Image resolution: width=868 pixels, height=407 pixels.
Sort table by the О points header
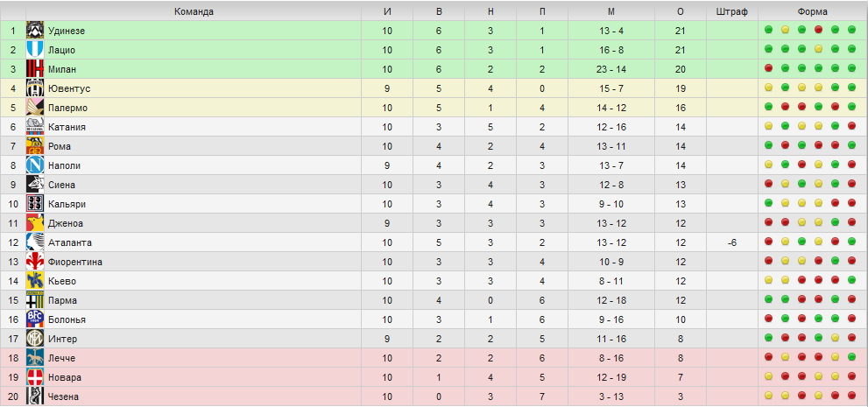(x=681, y=11)
